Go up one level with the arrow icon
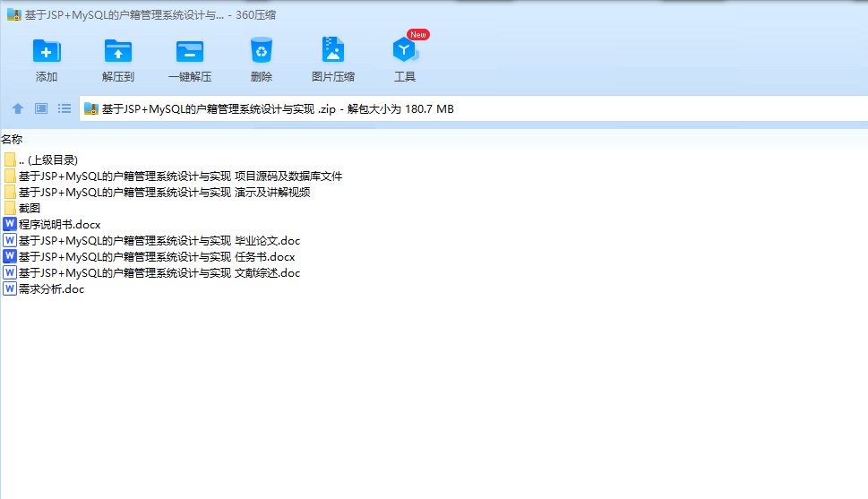The height and width of the screenshot is (499, 868). click(x=18, y=108)
